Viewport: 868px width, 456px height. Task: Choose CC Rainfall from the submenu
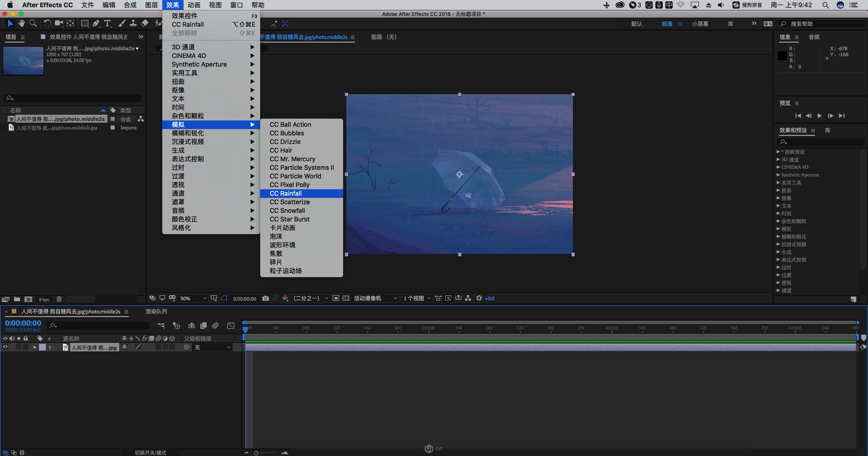pos(301,193)
